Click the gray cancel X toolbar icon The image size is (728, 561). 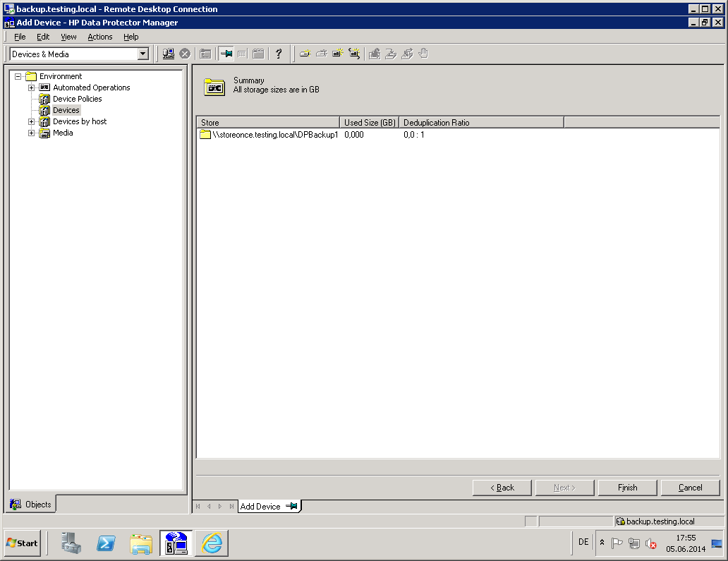point(185,54)
